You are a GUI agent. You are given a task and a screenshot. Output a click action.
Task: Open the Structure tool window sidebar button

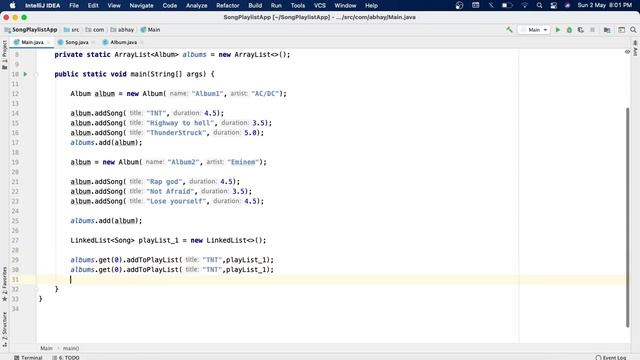pyautogui.click(x=4, y=329)
